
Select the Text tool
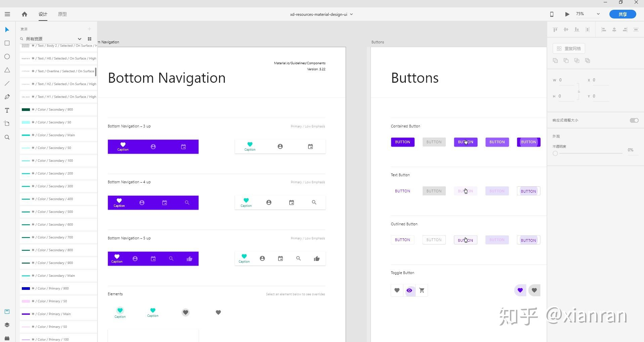coord(7,110)
